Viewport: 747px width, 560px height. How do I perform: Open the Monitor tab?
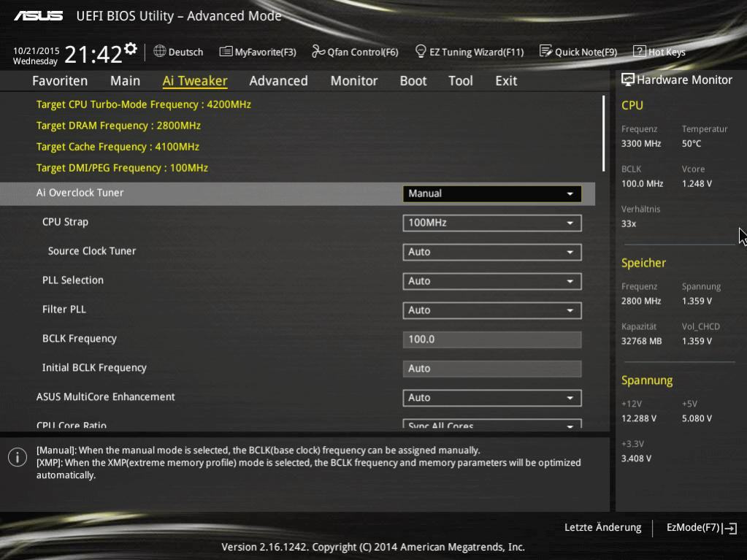point(354,81)
